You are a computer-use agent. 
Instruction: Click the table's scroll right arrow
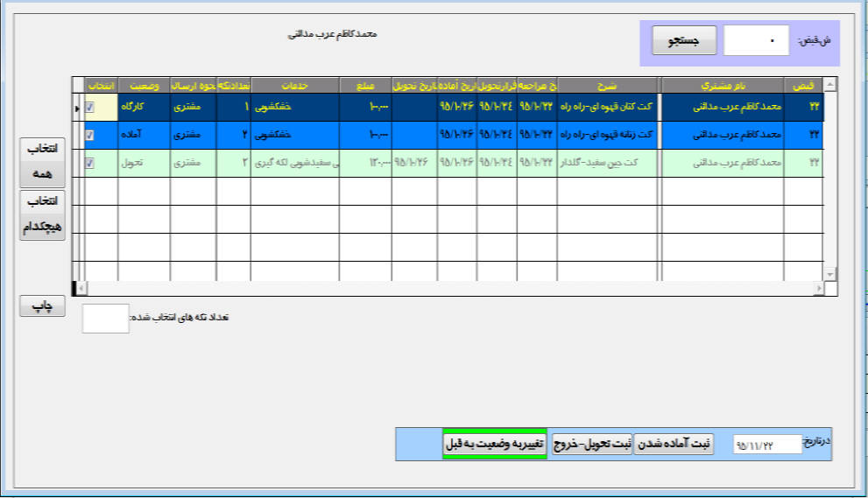[x=819, y=288]
